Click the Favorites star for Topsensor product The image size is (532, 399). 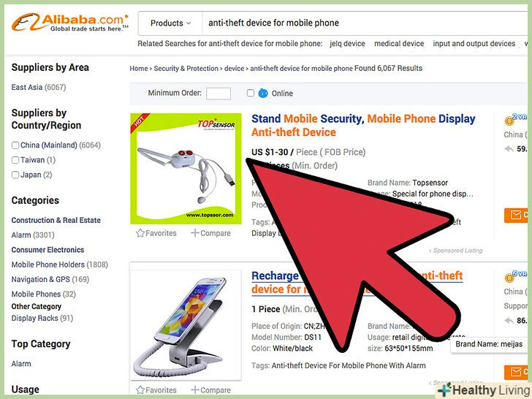point(140,233)
